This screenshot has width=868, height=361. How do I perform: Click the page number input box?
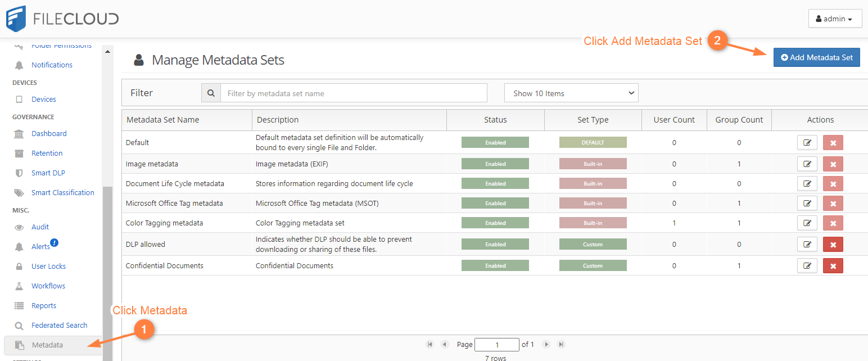[x=496, y=344]
